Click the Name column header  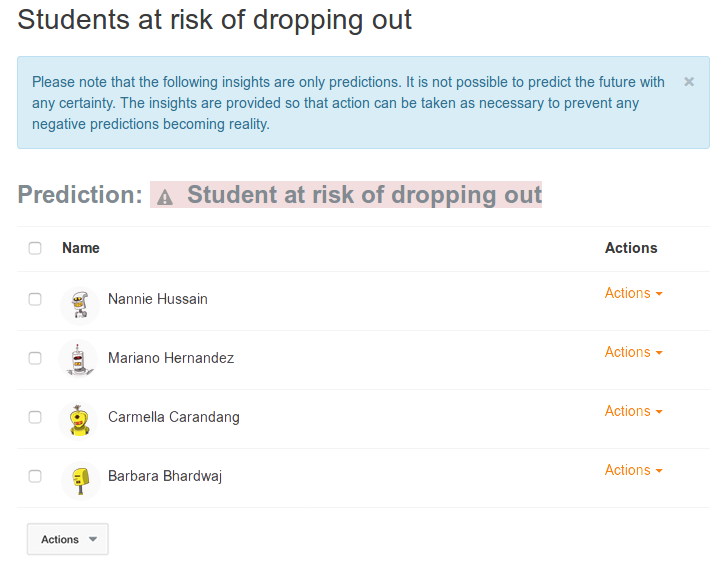[x=81, y=248]
